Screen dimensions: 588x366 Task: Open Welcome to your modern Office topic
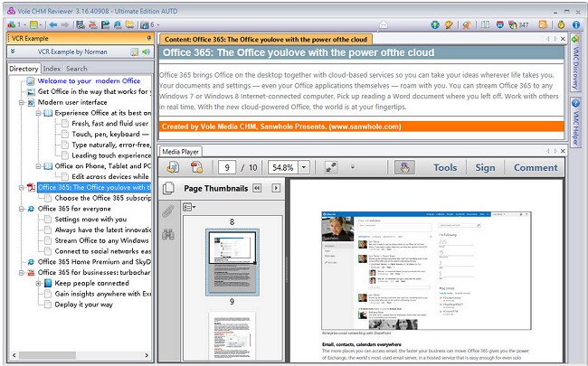coord(89,81)
